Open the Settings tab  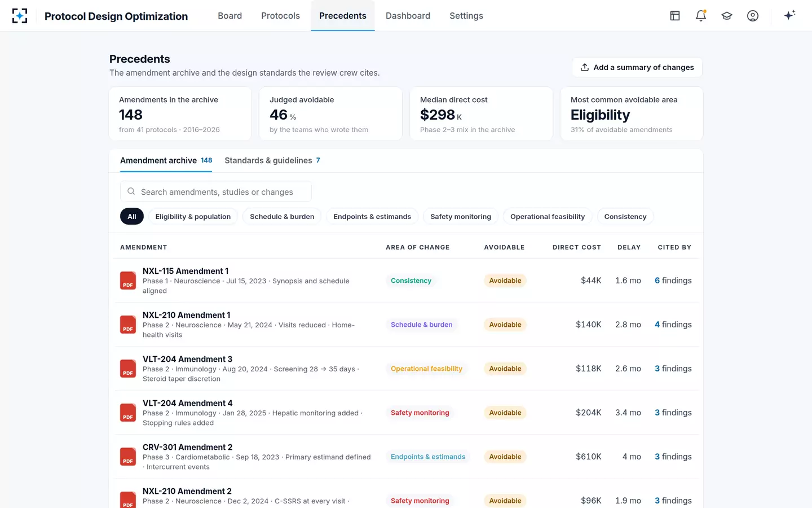tap(466, 16)
